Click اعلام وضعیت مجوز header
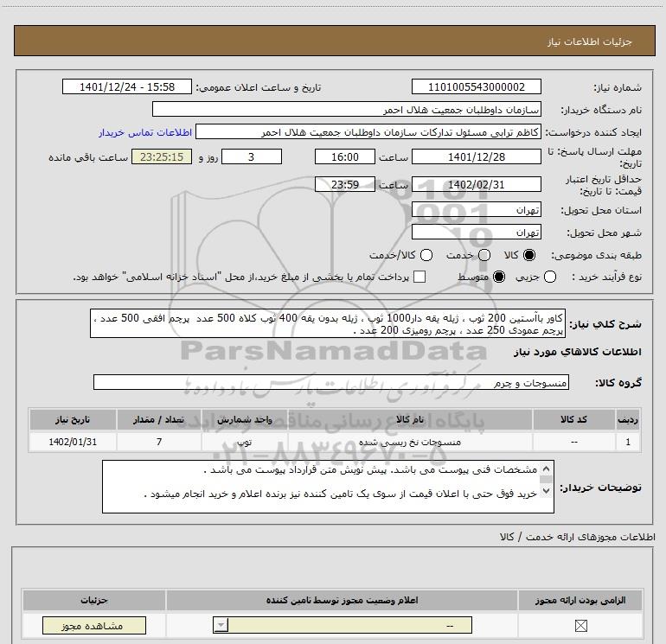The height and width of the screenshot is (644, 666). tap(342, 600)
